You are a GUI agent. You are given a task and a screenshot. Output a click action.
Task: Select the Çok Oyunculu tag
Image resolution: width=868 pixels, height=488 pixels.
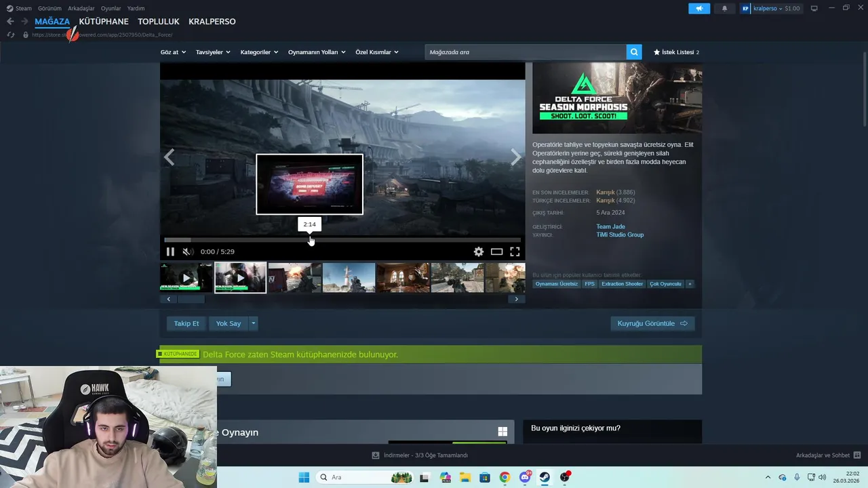(665, 284)
